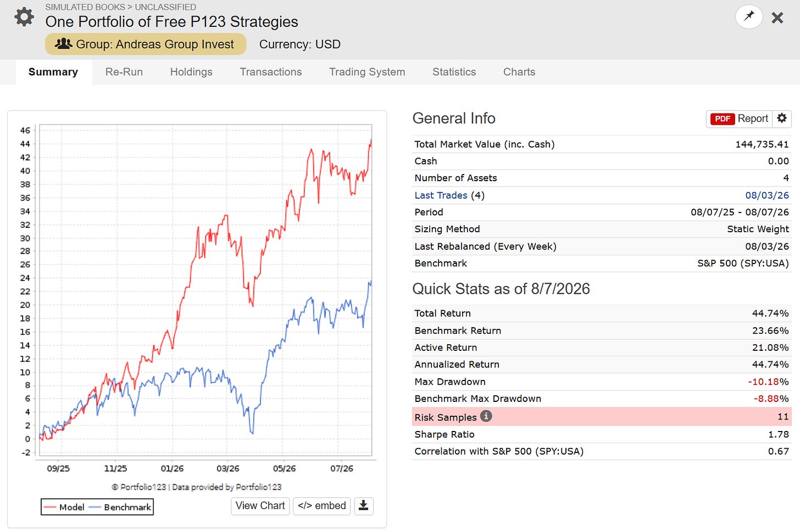Go to the Transactions tab
Viewport: 800px width, 532px height.
tap(271, 72)
